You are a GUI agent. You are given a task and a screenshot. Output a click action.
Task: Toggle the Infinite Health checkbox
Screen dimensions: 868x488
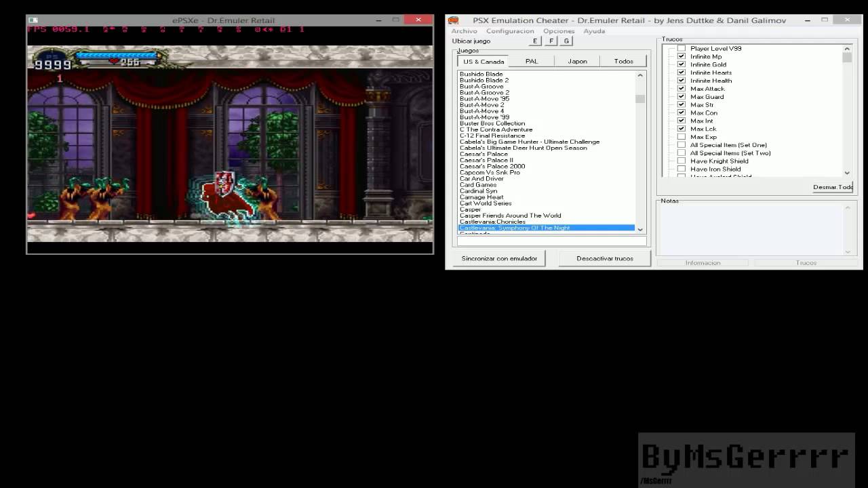pyautogui.click(x=682, y=81)
